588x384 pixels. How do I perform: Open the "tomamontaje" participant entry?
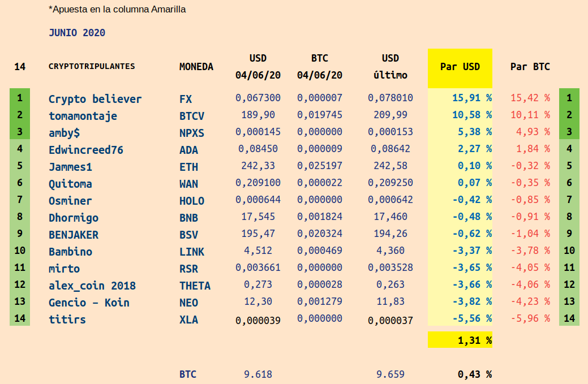83,116
